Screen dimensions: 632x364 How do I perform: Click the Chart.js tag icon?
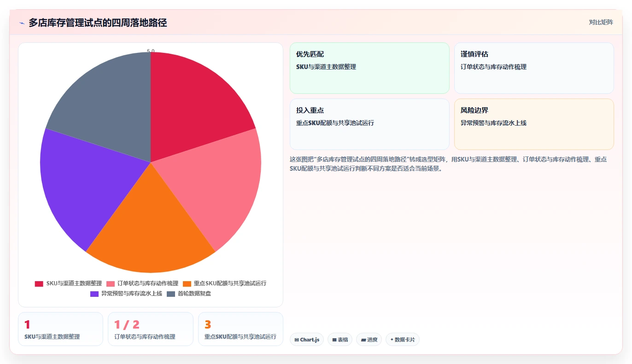(297, 340)
